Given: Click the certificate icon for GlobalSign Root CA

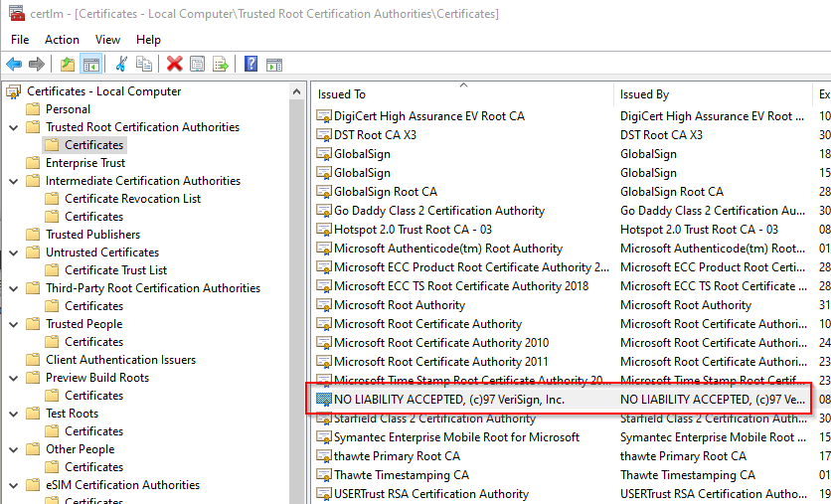Looking at the screenshot, I should 324,192.
